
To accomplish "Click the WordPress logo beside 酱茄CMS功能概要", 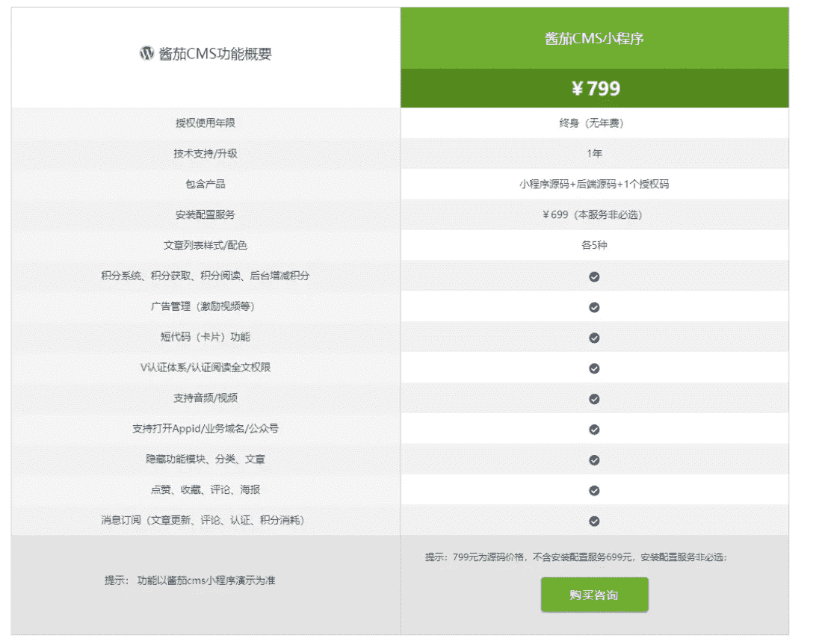I will click(146, 53).
